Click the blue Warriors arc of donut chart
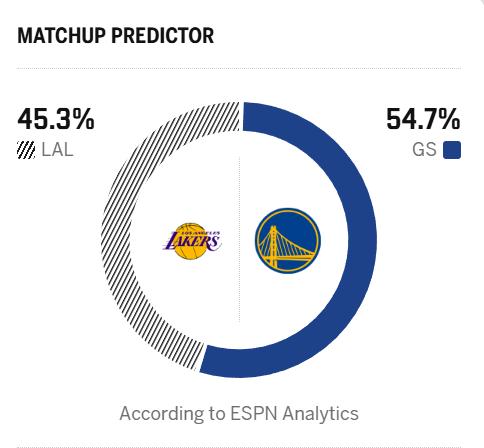 [362, 240]
